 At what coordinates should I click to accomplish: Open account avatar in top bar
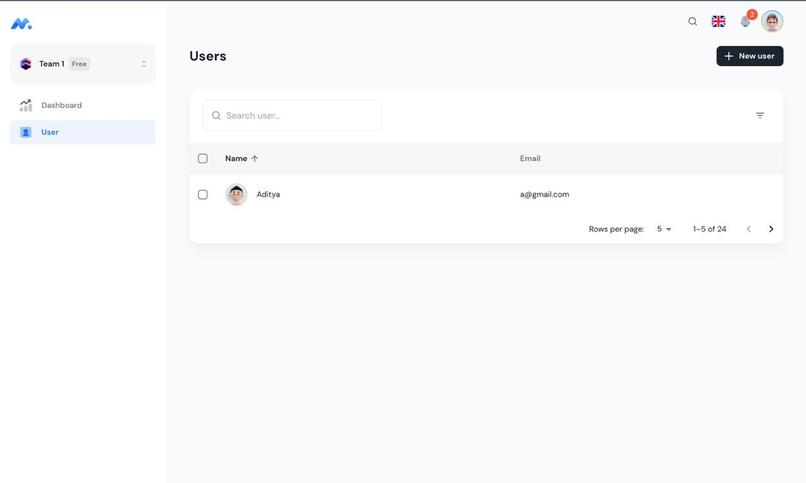pyautogui.click(x=772, y=22)
